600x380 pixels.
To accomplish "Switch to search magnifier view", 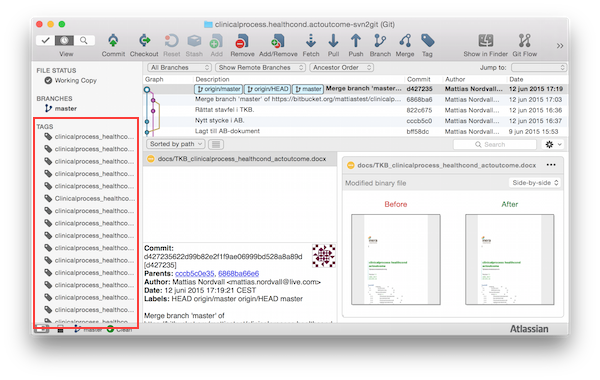I will [x=84, y=40].
